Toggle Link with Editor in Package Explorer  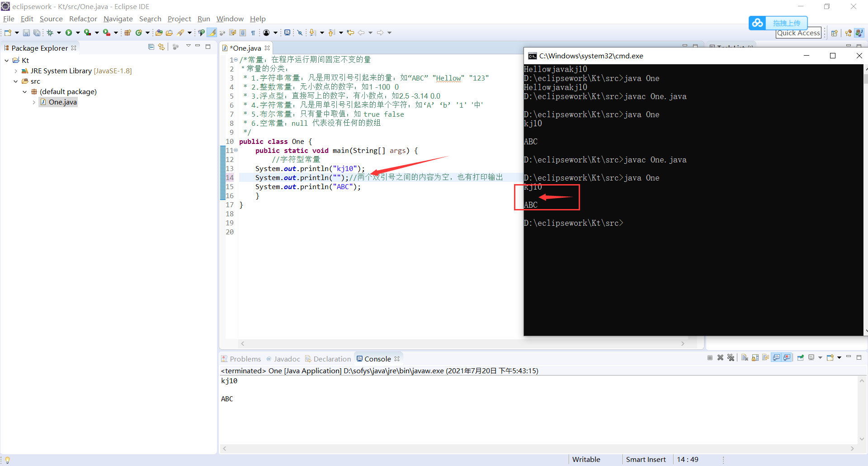click(x=161, y=47)
